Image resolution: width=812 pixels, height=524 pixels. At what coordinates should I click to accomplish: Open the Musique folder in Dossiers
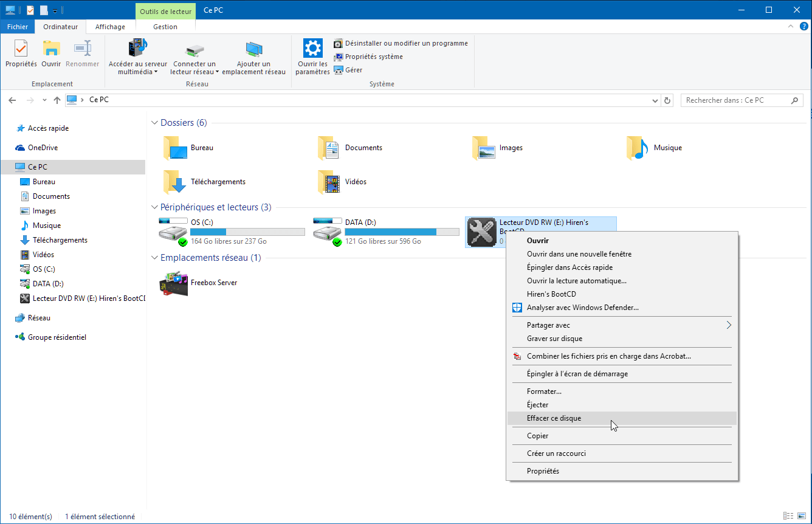click(655, 148)
